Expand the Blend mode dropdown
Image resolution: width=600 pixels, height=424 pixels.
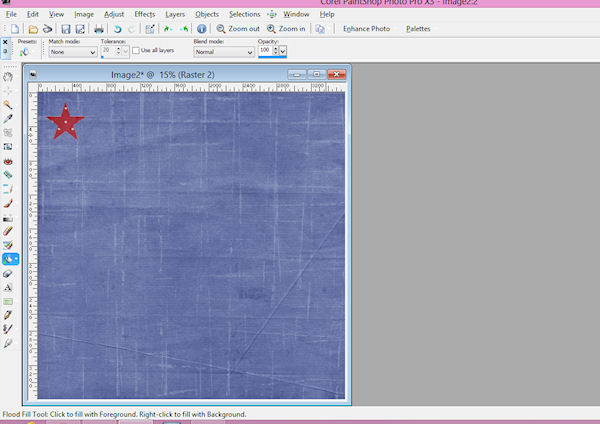pos(224,52)
